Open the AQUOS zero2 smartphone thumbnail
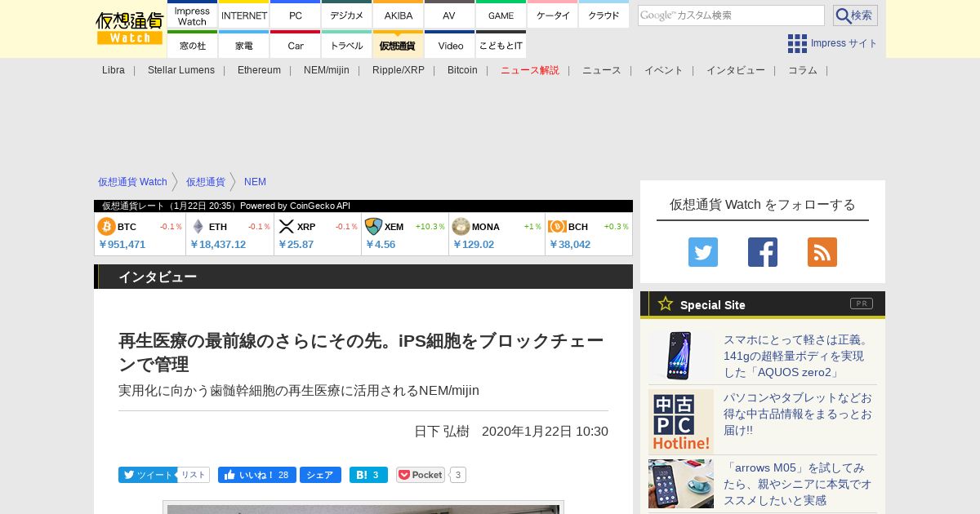980x514 pixels. click(x=681, y=356)
